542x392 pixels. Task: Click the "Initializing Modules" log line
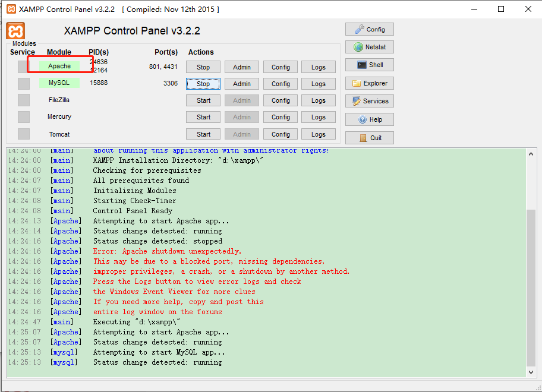pos(135,191)
